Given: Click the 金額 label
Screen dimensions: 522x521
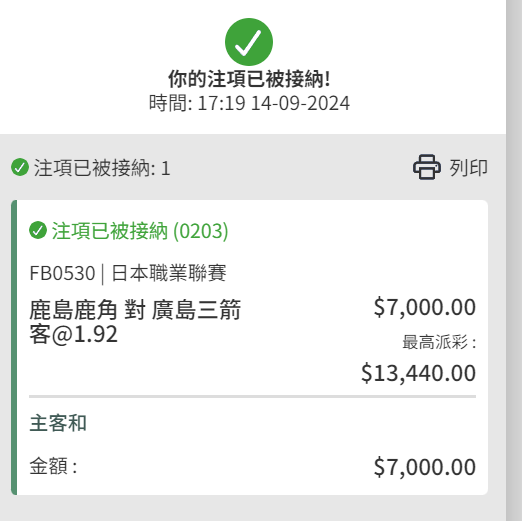Looking at the screenshot, I should [x=53, y=466].
